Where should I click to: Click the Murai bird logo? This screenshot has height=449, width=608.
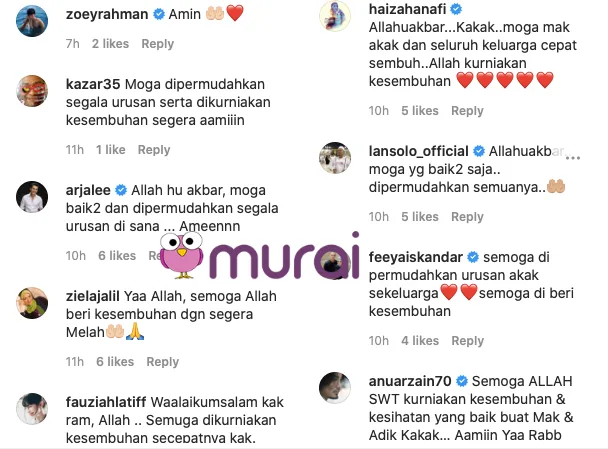click(x=181, y=256)
